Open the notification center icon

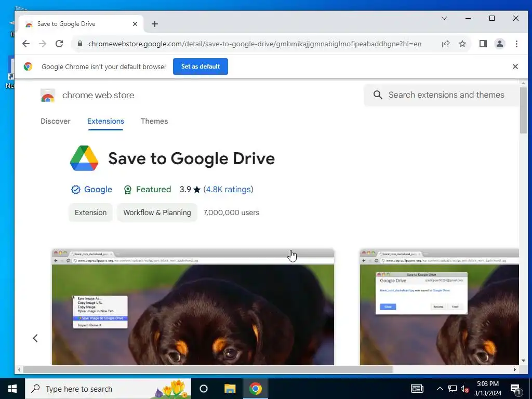[516, 389]
